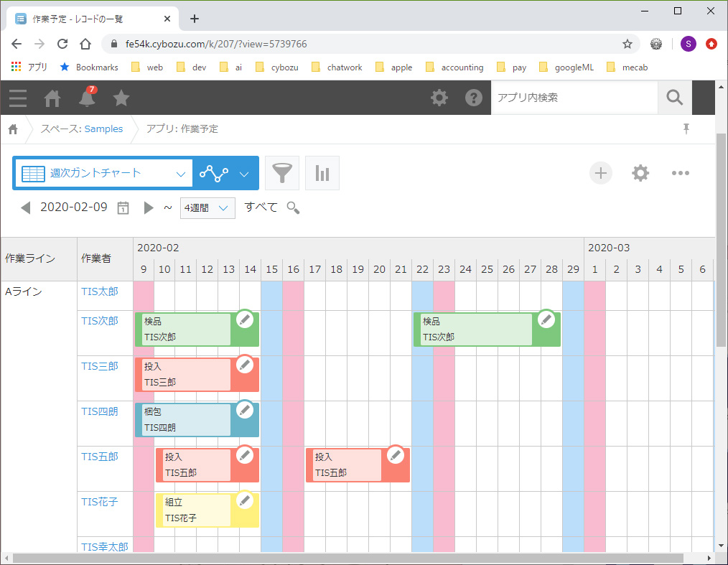Screen dimensions: 728x565
Task: Open the TIS次郎 worker link
Action: [99, 321]
